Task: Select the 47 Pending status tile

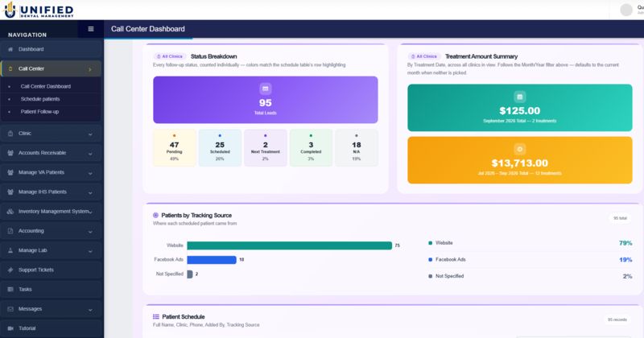Action: 174,148
